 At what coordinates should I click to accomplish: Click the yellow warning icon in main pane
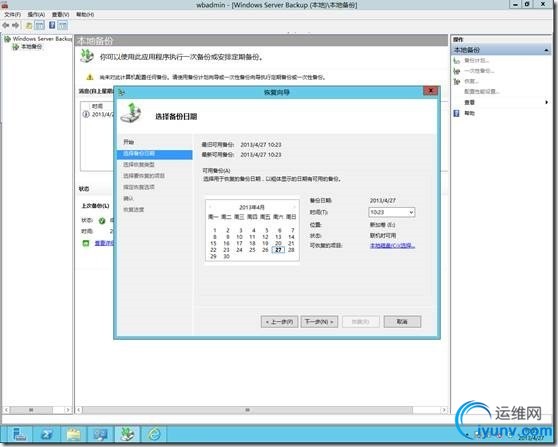pos(90,77)
